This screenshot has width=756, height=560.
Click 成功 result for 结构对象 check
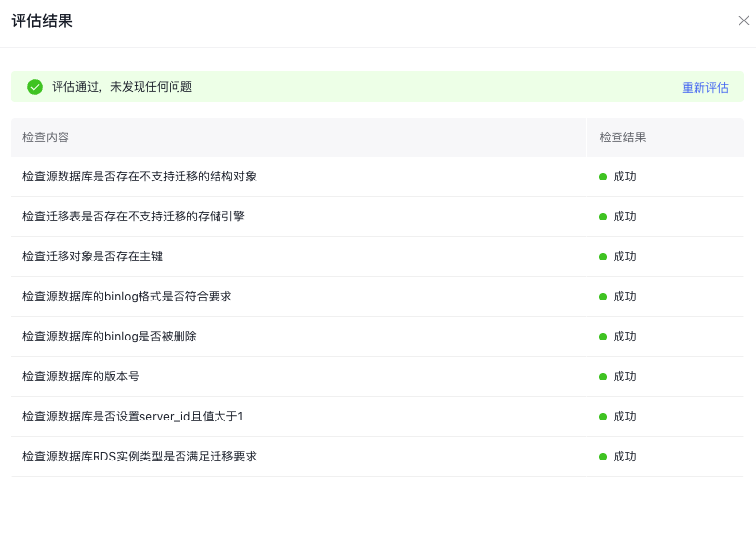point(624,177)
